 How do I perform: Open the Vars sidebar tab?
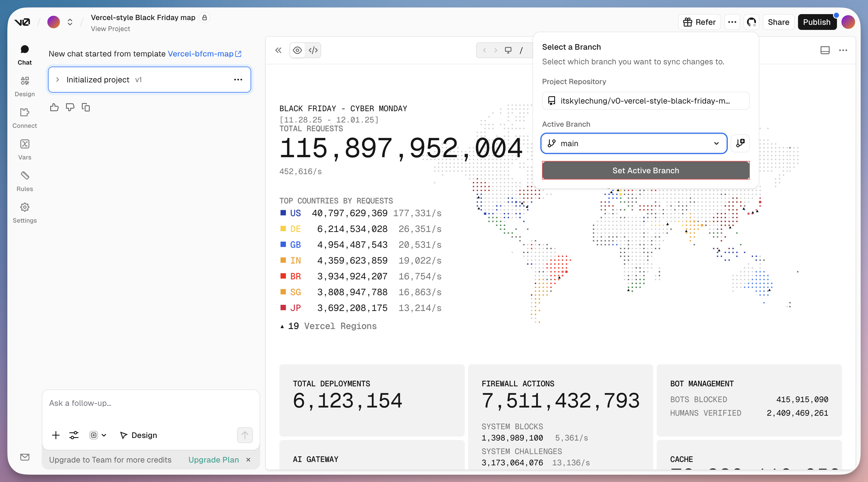[x=25, y=149]
